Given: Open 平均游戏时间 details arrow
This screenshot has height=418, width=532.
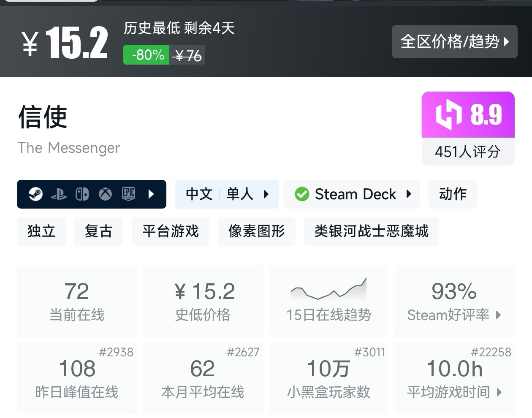Looking at the screenshot, I should point(499,392).
